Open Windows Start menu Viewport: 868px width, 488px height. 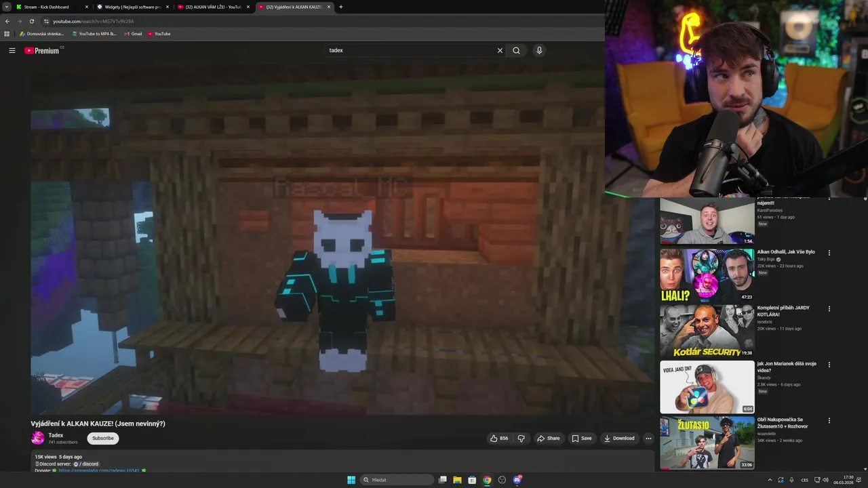click(351, 480)
